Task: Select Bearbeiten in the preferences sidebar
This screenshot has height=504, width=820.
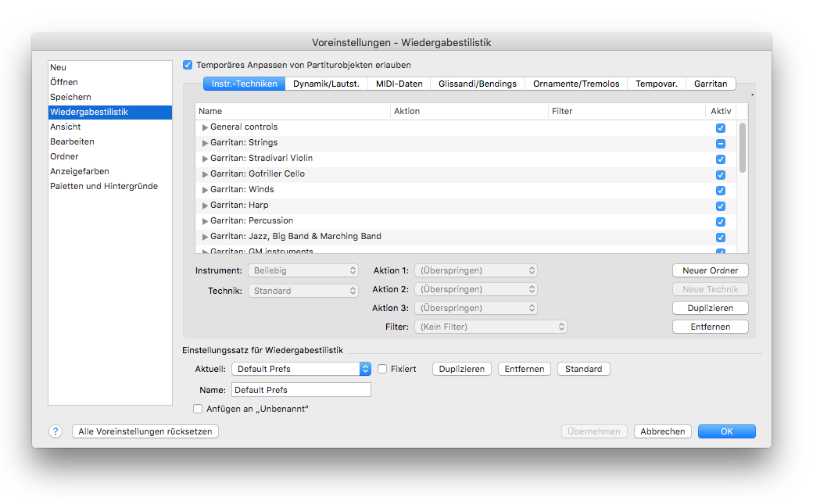Action: (x=109, y=141)
